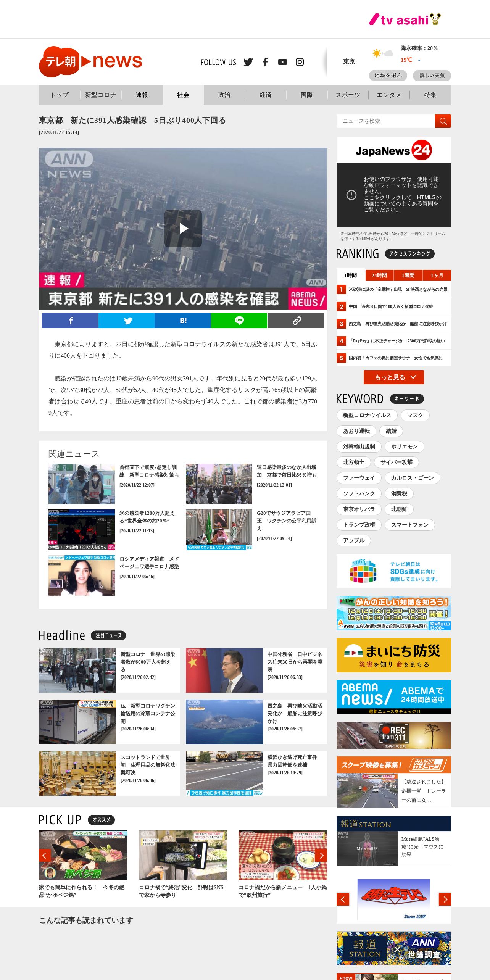Screen dimensions: 490x980
Task: Open the 経済 navigation item
Action: tap(266, 95)
